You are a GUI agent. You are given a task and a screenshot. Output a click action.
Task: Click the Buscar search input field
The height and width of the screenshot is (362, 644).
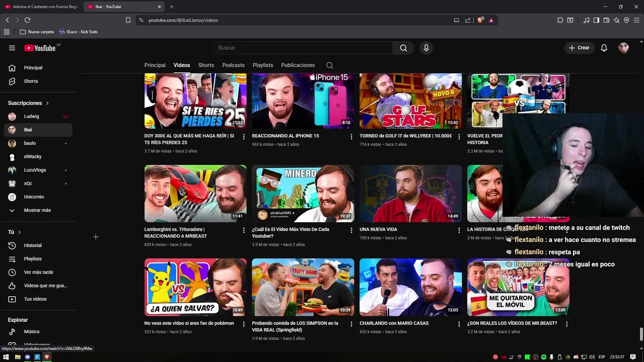[x=303, y=48]
